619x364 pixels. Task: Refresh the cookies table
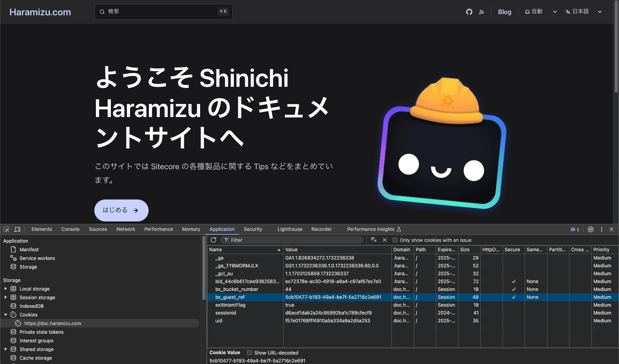tap(213, 240)
